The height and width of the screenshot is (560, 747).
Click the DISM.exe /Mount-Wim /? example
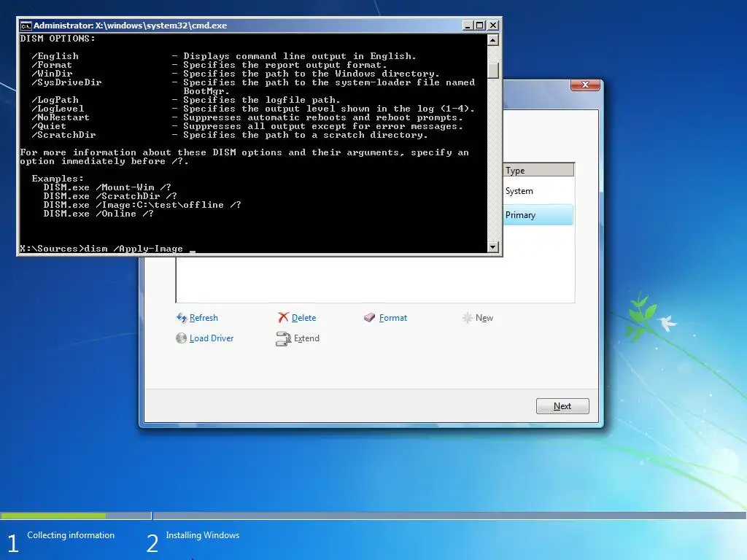point(107,187)
